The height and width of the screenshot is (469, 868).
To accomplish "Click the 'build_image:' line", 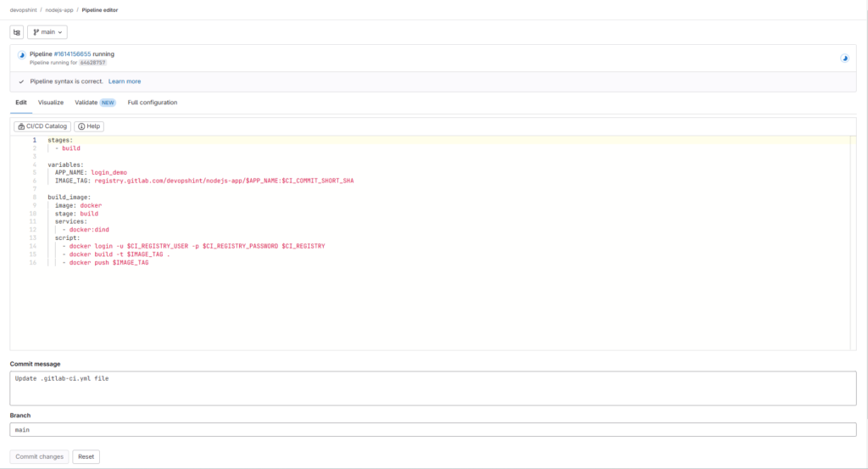I will [x=70, y=197].
